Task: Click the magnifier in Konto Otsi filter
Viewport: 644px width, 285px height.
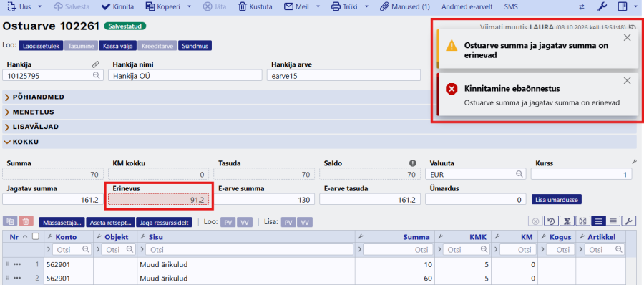Action: (85, 250)
